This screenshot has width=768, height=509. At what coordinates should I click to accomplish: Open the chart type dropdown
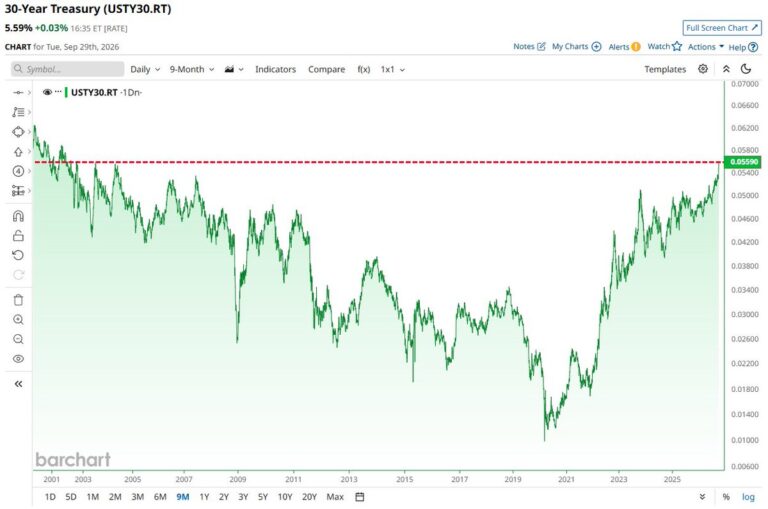pos(234,69)
